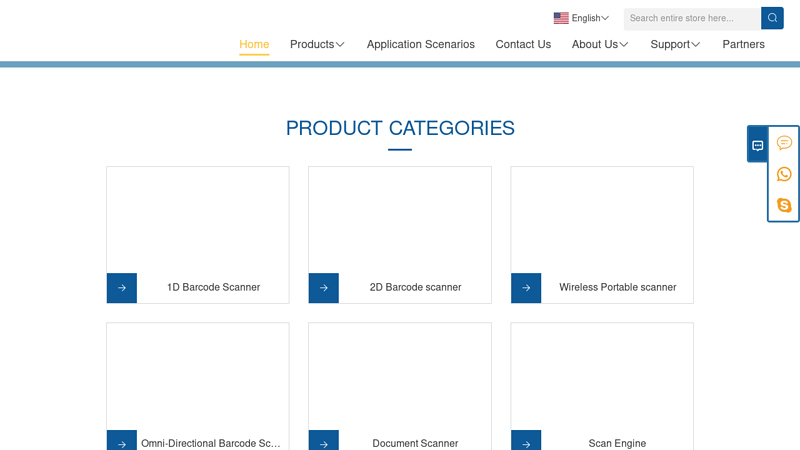Click the arrow beside 2D Barcode scanner

click(324, 288)
